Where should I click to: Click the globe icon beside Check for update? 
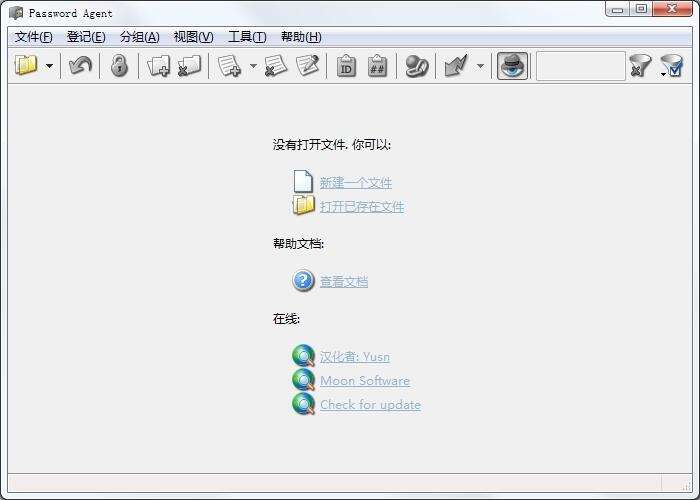click(304, 404)
